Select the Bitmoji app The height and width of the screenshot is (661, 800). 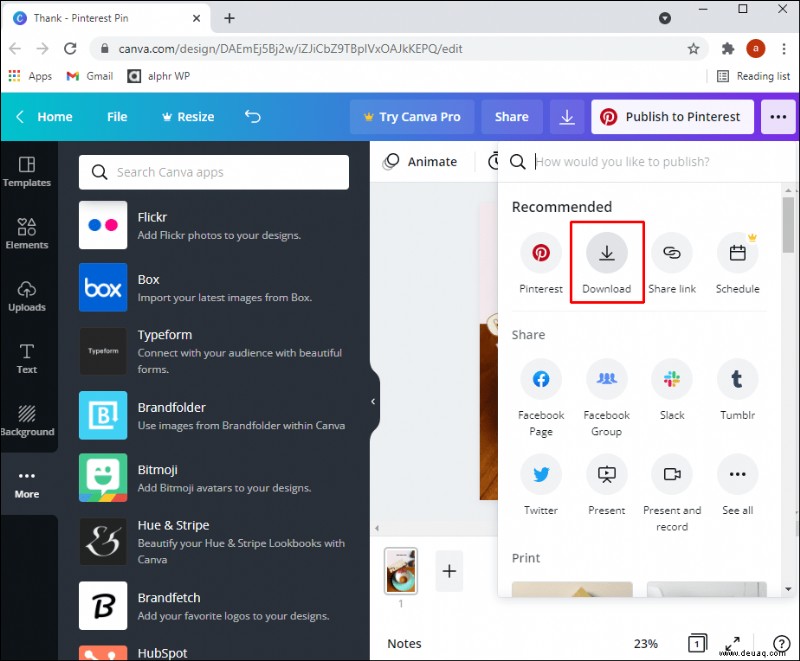(x=213, y=477)
